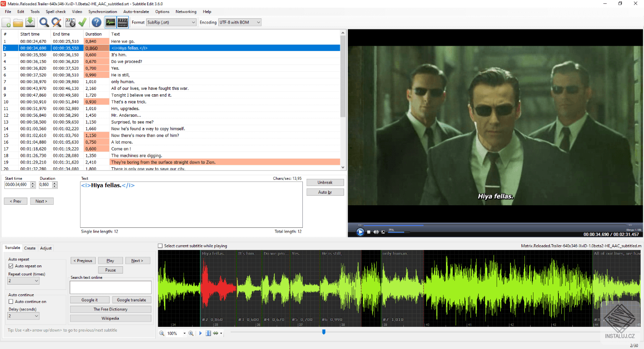
Task: Expand the Repeat count dropdown
Action: [24, 281]
